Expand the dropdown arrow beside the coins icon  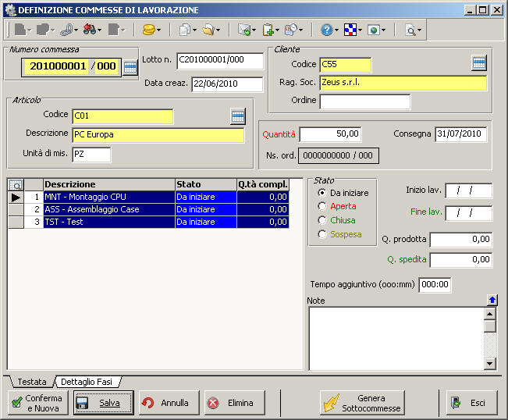coord(158,30)
